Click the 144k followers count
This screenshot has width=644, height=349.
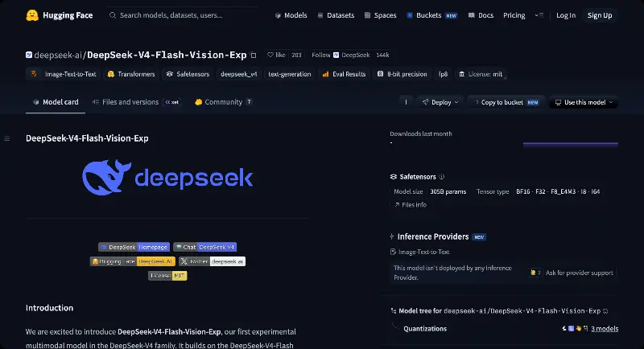pos(382,55)
